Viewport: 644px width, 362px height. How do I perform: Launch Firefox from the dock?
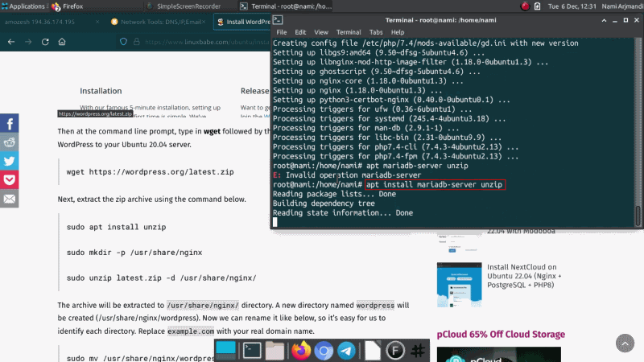pyautogui.click(x=301, y=351)
